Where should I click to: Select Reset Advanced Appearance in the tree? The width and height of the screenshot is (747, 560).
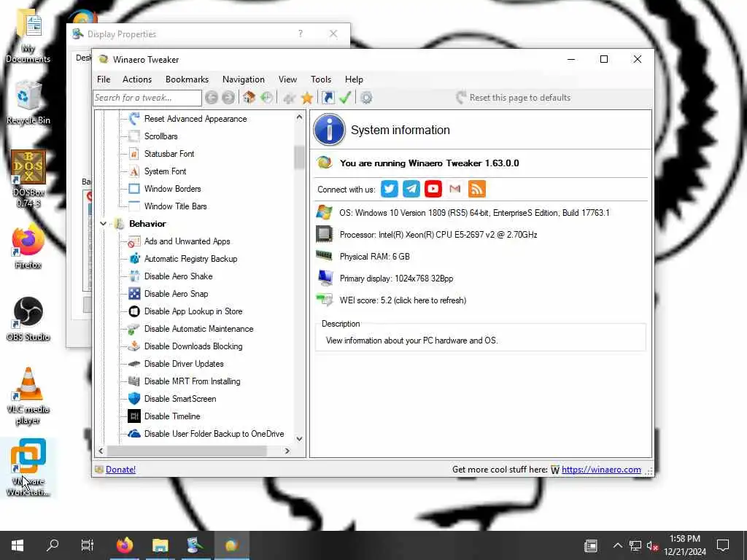tap(196, 119)
